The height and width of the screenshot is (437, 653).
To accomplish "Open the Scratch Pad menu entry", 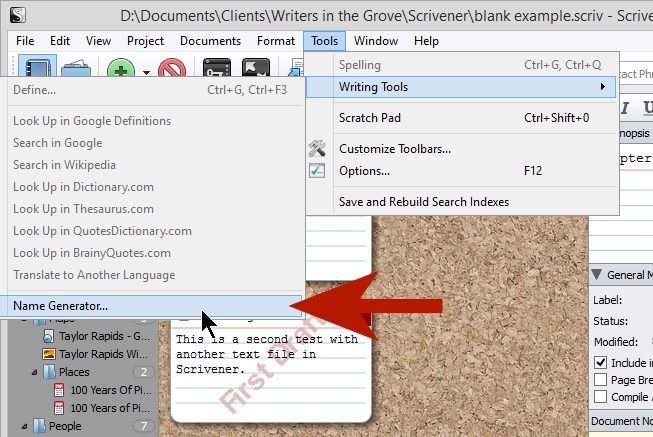I will pyautogui.click(x=370, y=117).
